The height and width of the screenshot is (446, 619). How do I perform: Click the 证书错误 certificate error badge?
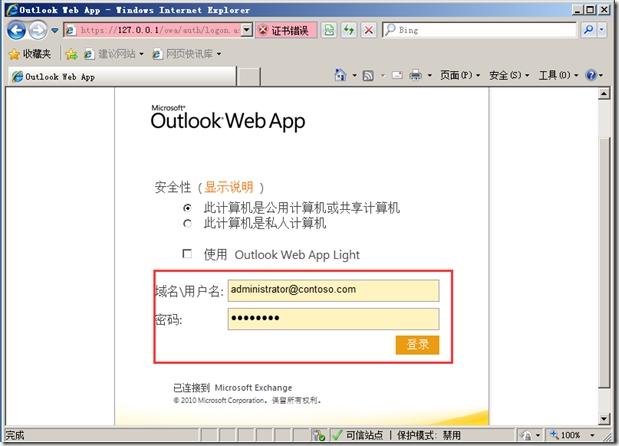coord(286,30)
